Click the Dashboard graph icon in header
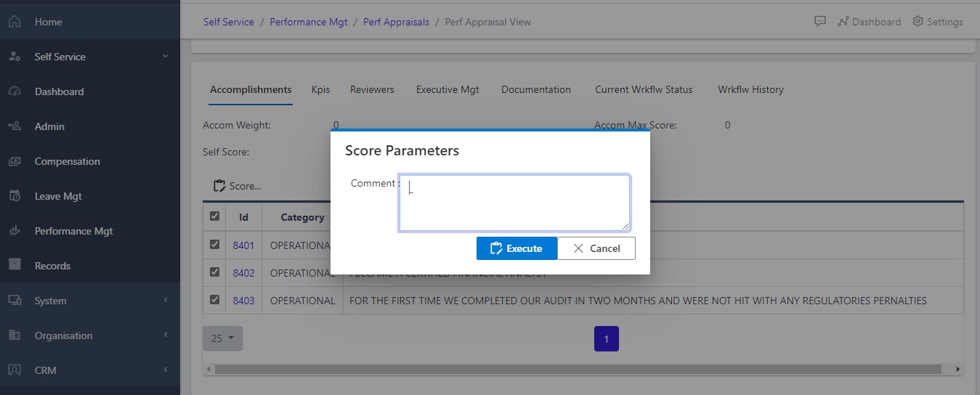980x395 pixels. click(x=843, y=22)
